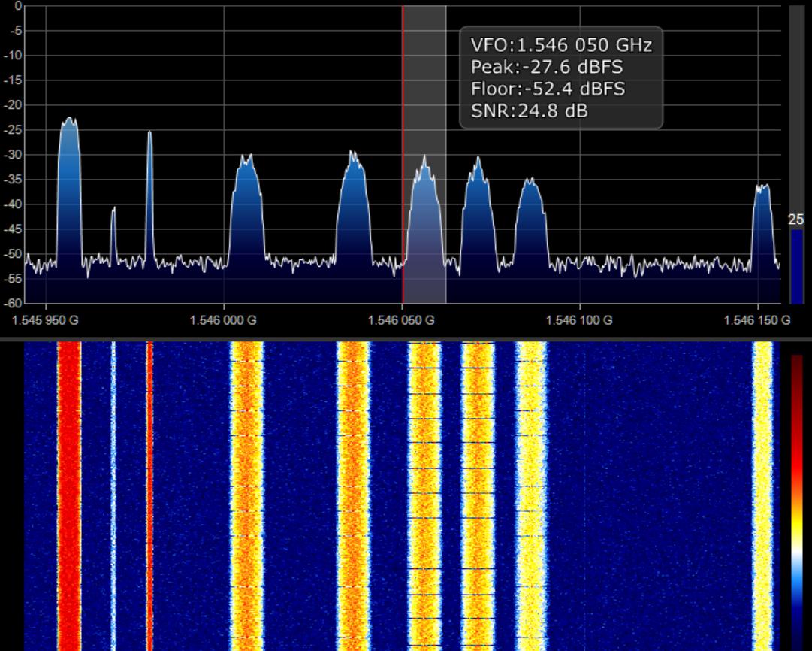The height and width of the screenshot is (651, 812).
Task: Click the blue SNR level meter bar
Action: coord(796,266)
